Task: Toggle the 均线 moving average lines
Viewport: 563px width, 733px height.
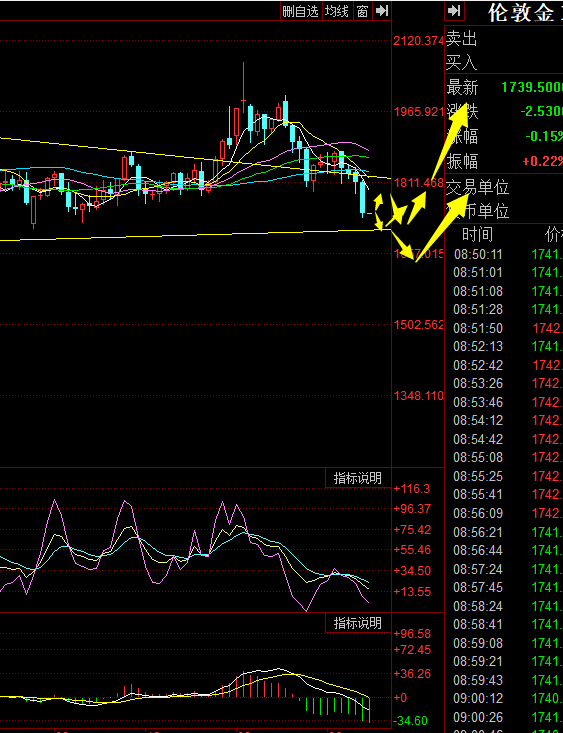Action: click(337, 11)
